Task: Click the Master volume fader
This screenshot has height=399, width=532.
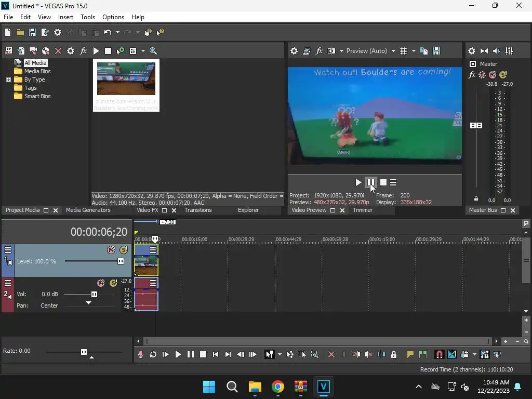Action: [x=476, y=126]
